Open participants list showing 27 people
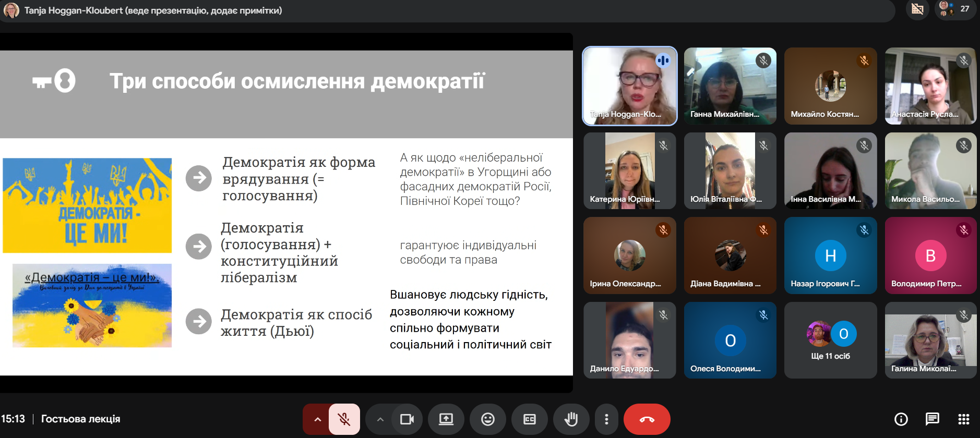980x438 pixels. coord(955,9)
